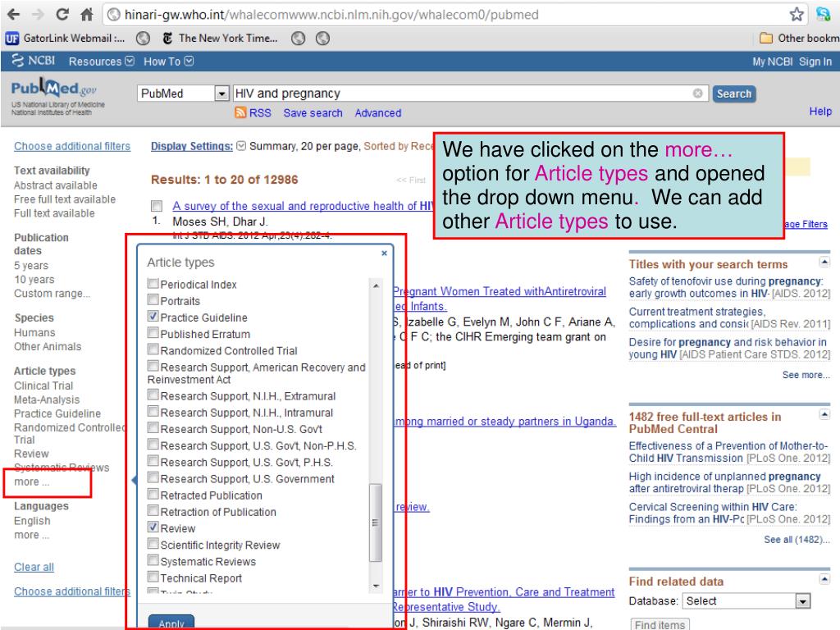Uncheck the Review checkbox

click(x=153, y=527)
